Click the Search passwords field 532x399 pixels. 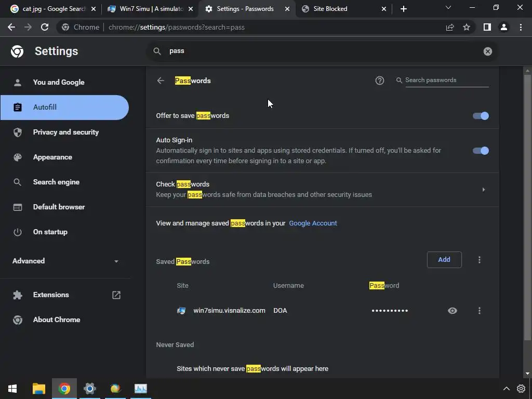point(447,81)
